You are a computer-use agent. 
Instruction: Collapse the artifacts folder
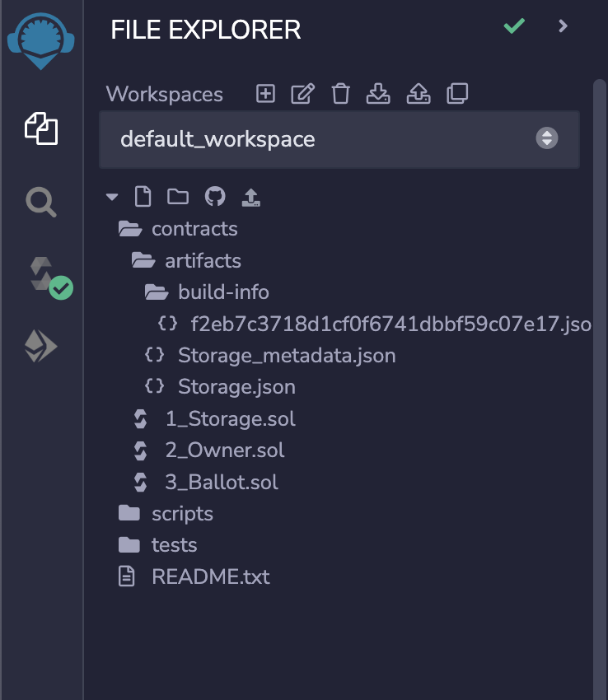(202, 261)
